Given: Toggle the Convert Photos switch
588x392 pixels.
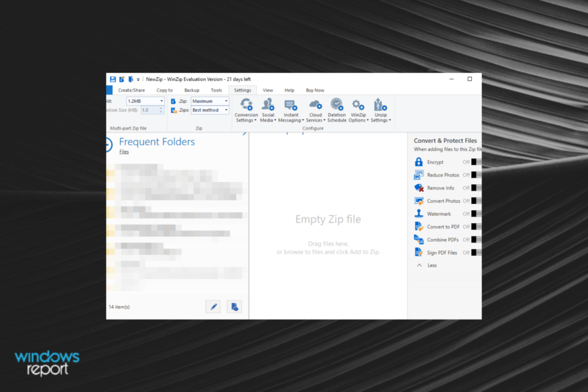Looking at the screenshot, I should pyautogui.click(x=477, y=201).
